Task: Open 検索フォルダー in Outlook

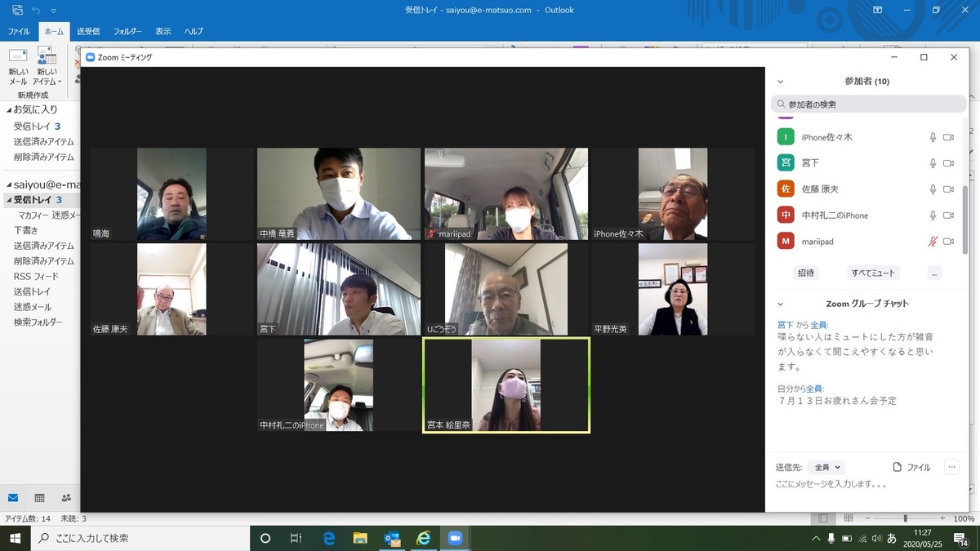Action: pos(38,322)
